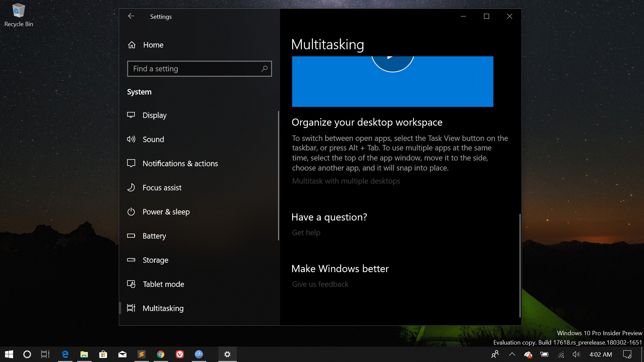Click the content pane vertical scrollbar

pyautogui.click(x=520, y=265)
